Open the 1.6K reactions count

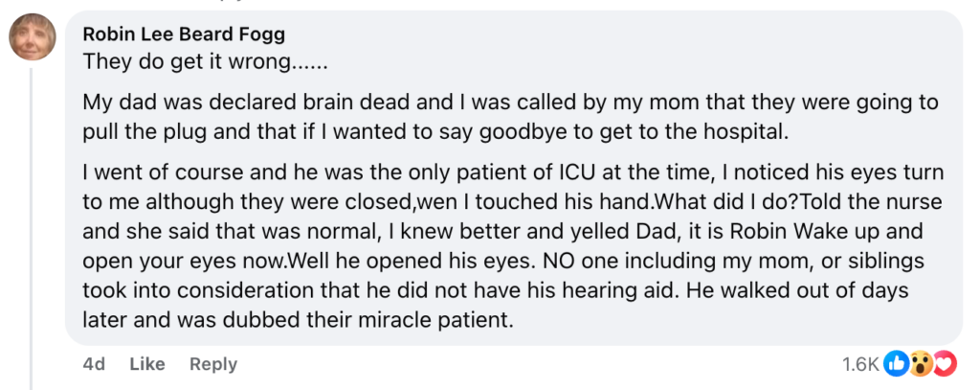(859, 364)
